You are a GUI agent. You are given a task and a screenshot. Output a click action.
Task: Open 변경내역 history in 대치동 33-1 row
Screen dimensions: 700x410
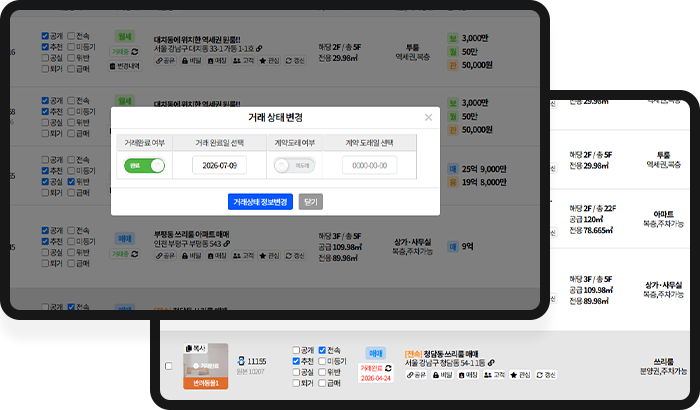(125, 66)
